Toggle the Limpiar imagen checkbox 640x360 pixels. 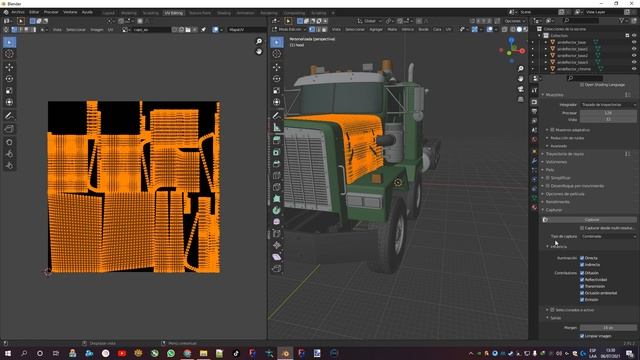pos(582,336)
